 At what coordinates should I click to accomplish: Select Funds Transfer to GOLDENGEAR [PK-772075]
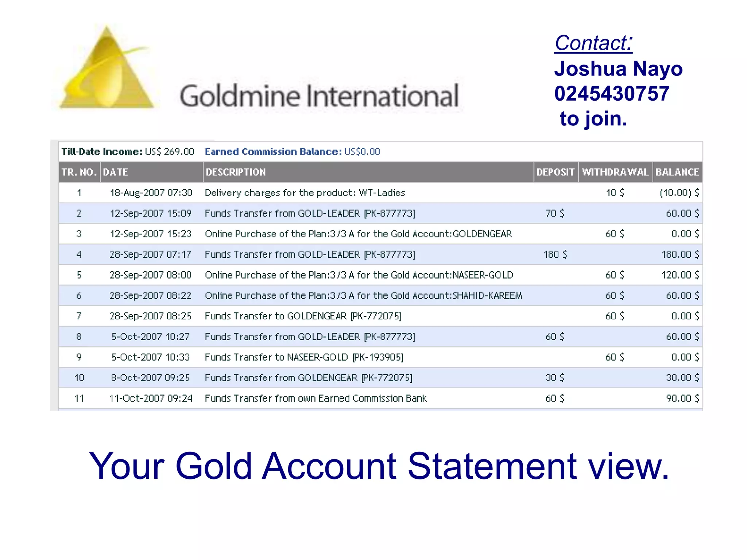pos(303,316)
